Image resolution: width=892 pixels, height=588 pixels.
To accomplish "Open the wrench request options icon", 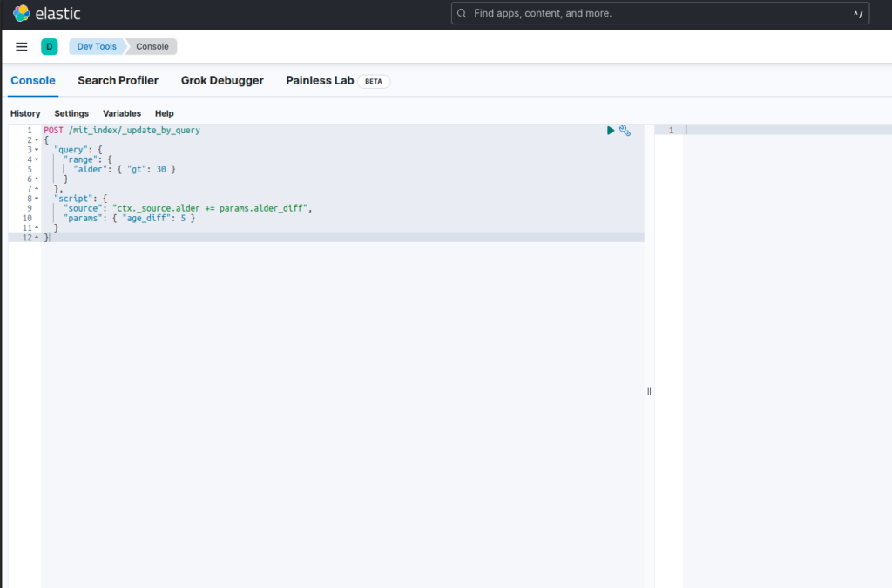I will pyautogui.click(x=625, y=130).
